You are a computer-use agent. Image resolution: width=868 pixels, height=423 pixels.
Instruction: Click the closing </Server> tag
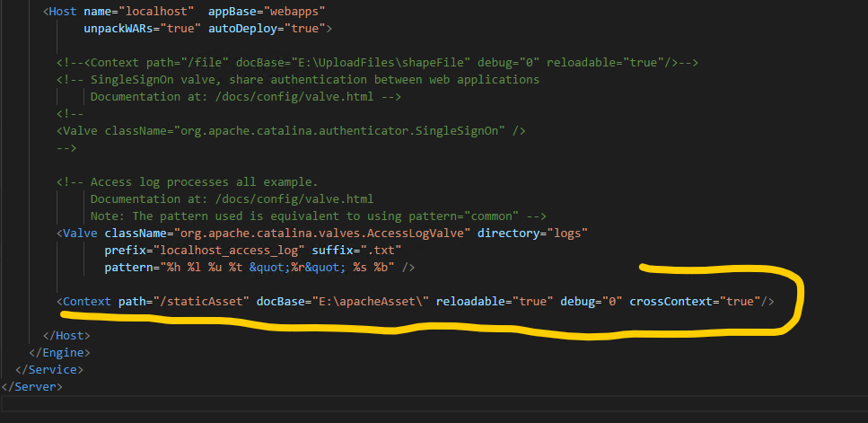tap(32, 387)
